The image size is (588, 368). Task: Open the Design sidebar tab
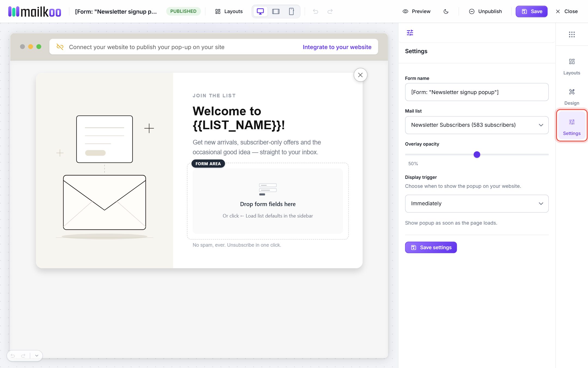572,97
